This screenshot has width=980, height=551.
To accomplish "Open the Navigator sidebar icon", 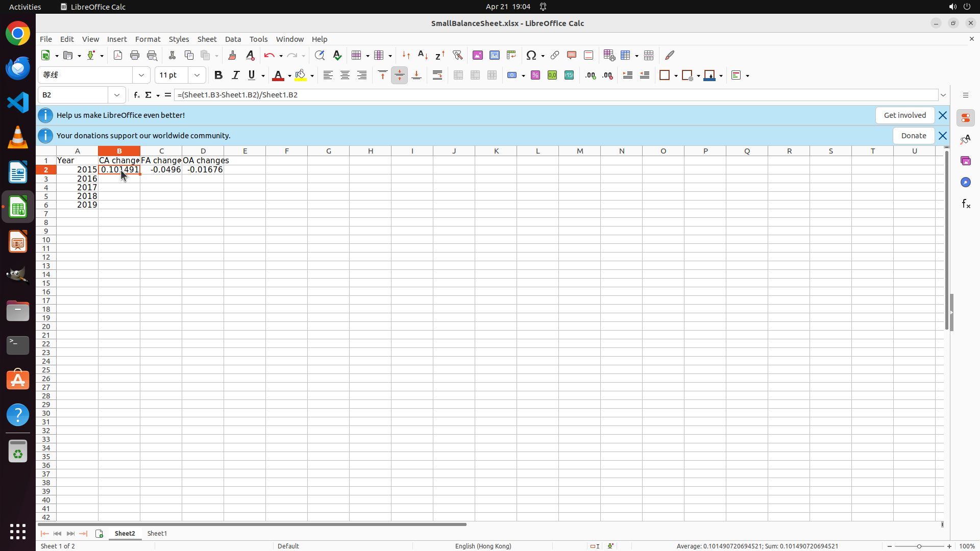I will pos(965,182).
